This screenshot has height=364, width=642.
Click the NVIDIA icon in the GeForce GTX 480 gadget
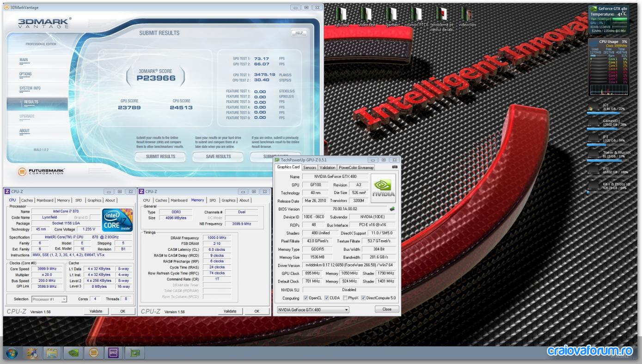[593, 8]
